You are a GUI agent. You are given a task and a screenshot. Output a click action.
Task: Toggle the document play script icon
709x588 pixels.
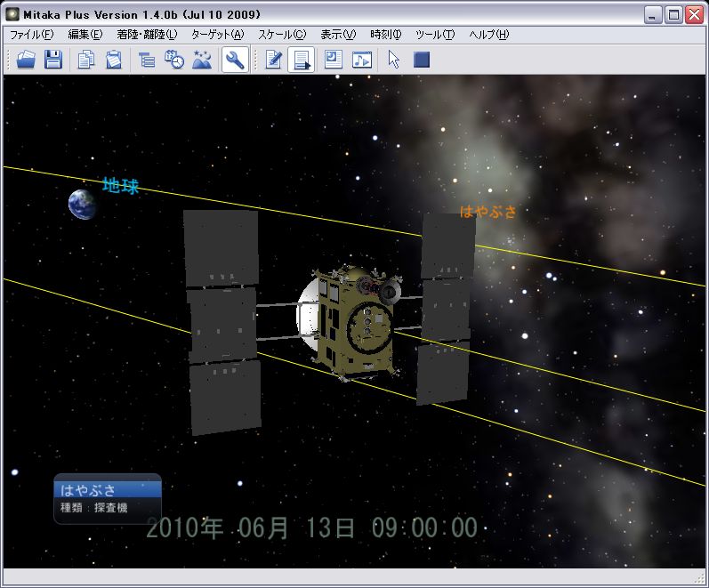click(302, 60)
